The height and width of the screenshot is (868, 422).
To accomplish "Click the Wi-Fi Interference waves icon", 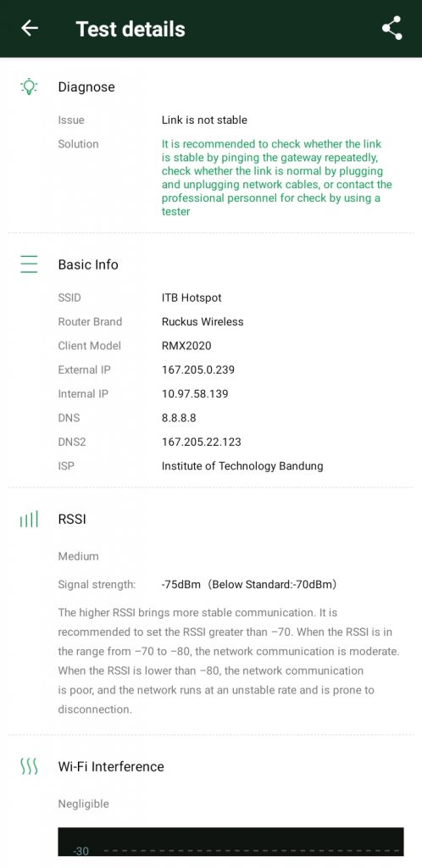I will point(29,766).
